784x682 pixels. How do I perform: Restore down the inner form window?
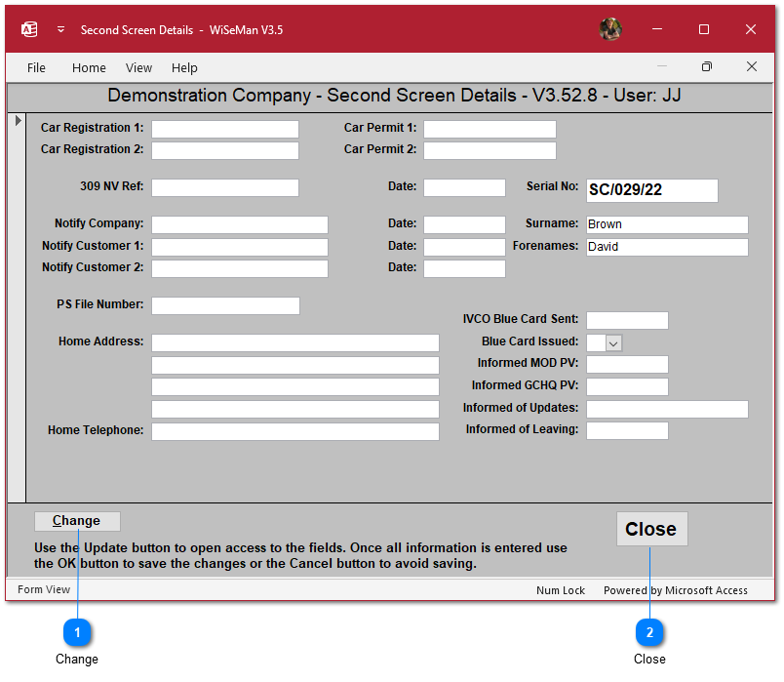pos(707,67)
